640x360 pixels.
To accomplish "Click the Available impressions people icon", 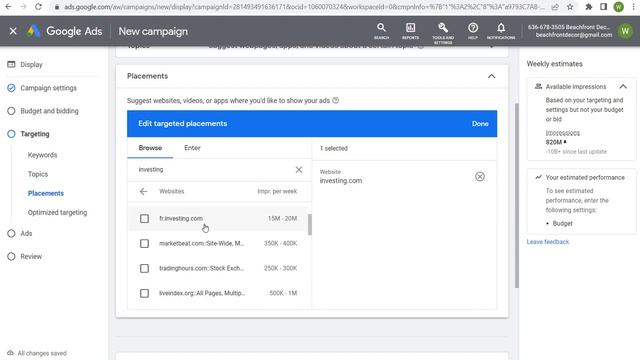I will pyautogui.click(x=538, y=87).
